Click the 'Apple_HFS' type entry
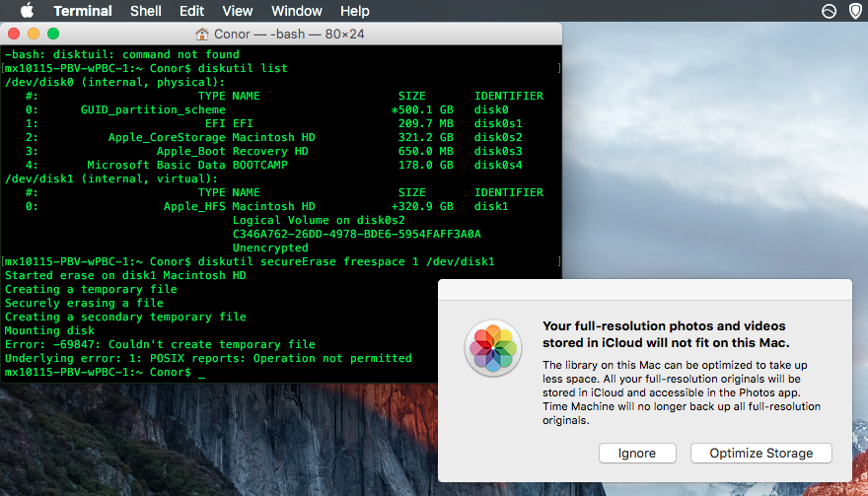 click(x=194, y=206)
